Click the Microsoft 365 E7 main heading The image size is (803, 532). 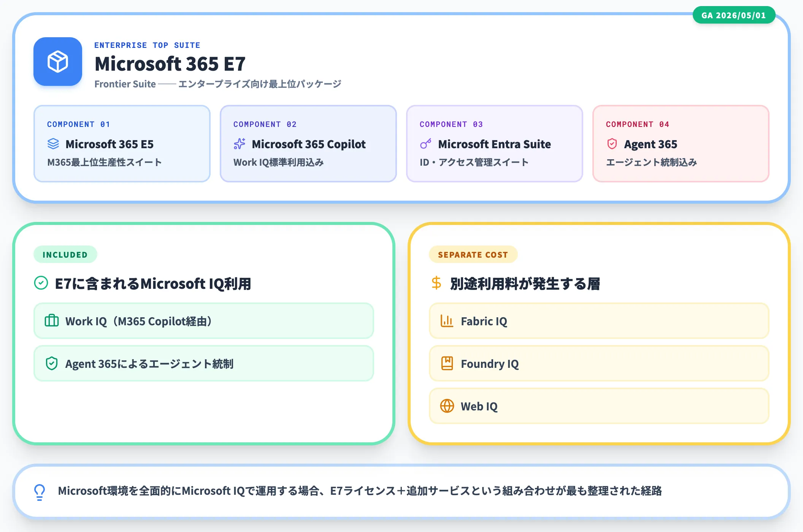coord(170,64)
